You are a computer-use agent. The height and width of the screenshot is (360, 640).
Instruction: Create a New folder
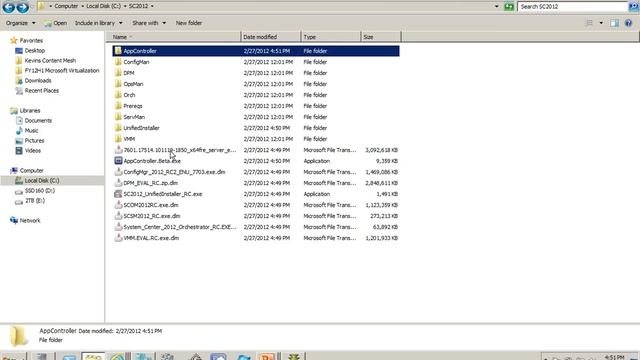click(x=189, y=23)
